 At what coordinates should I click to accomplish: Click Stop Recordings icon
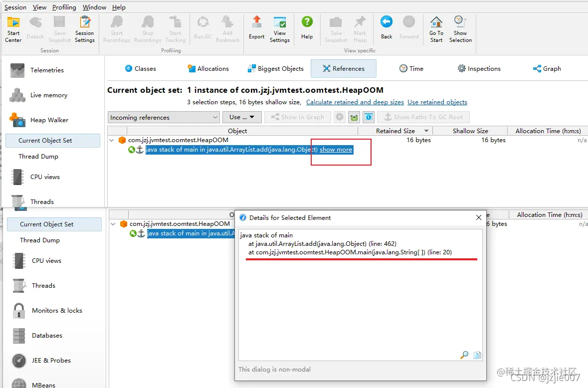(148, 29)
